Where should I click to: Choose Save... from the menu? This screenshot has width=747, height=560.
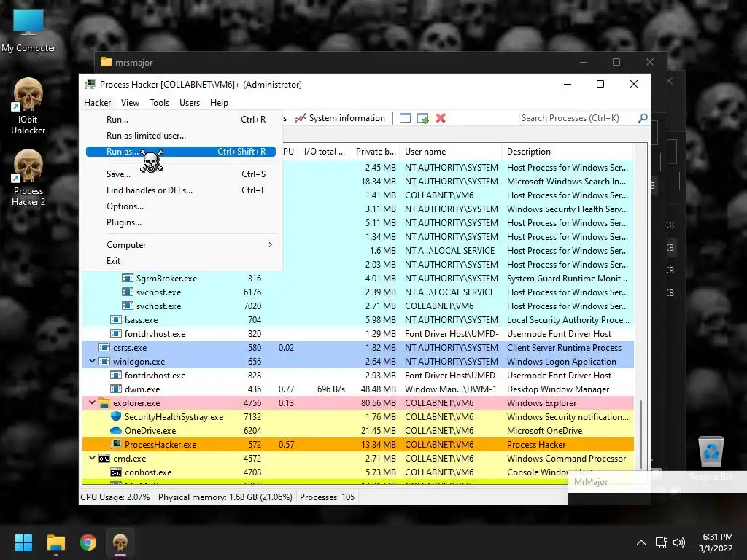tap(181, 174)
